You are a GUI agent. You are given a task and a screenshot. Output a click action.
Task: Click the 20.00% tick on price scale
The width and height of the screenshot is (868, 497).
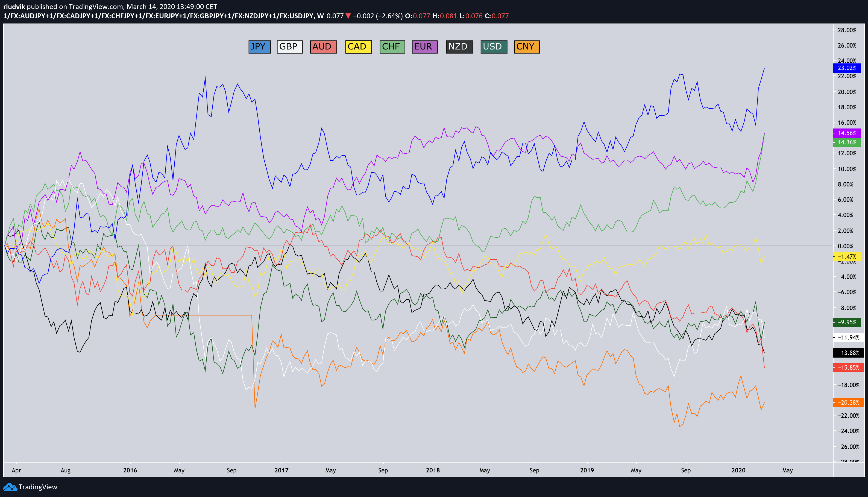tap(847, 92)
